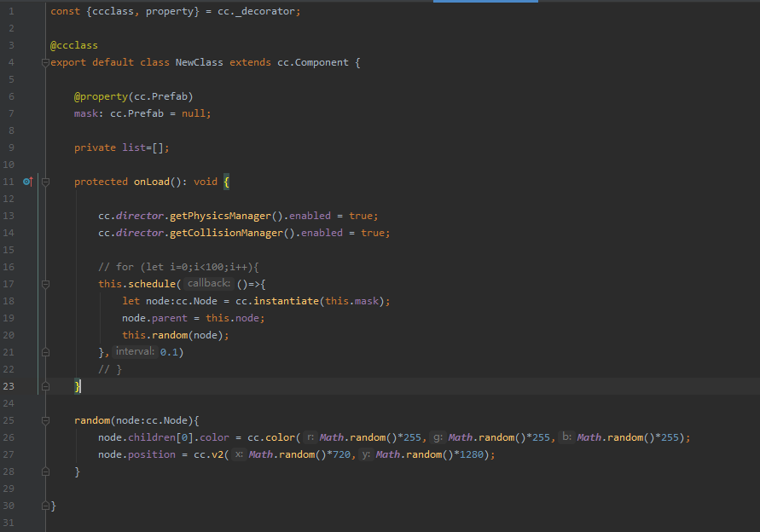This screenshot has width=760, height=532.
Task: Click the 'y:' parameter hint in cc.v2
Action: pyautogui.click(x=366, y=454)
